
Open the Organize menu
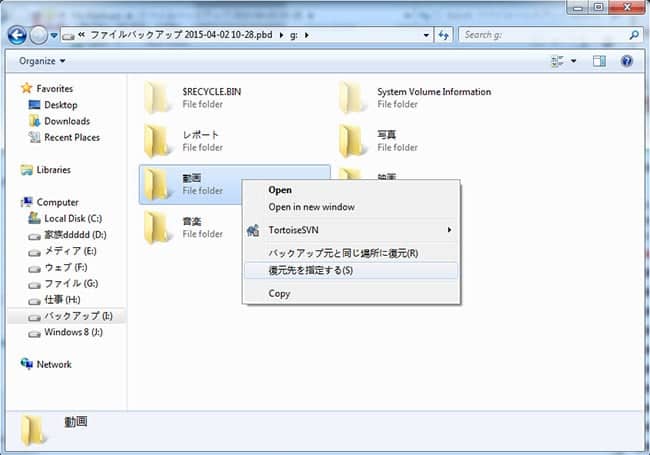42,61
